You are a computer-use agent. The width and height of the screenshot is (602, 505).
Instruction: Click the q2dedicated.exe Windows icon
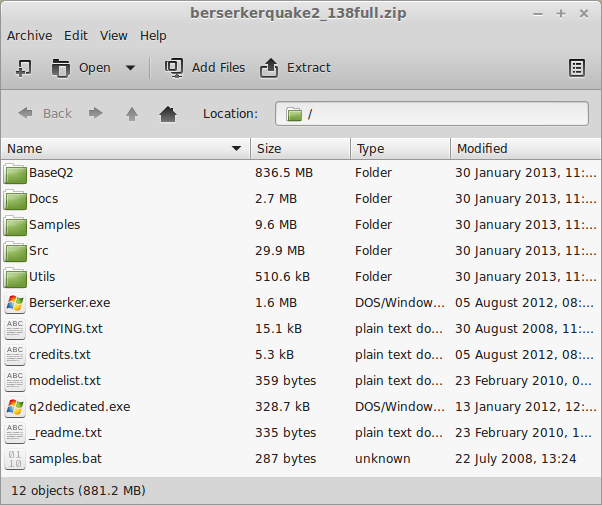pyautogui.click(x=15, y=407)
